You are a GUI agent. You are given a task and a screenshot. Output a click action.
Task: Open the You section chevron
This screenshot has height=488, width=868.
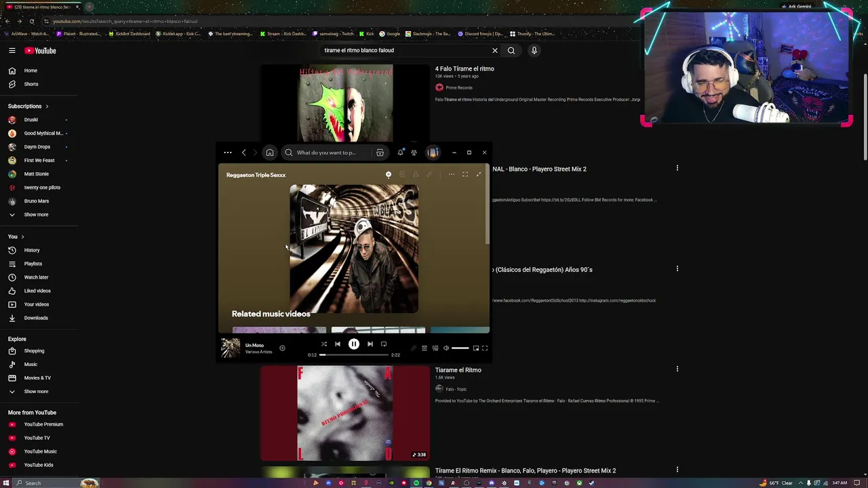[22, 237]
